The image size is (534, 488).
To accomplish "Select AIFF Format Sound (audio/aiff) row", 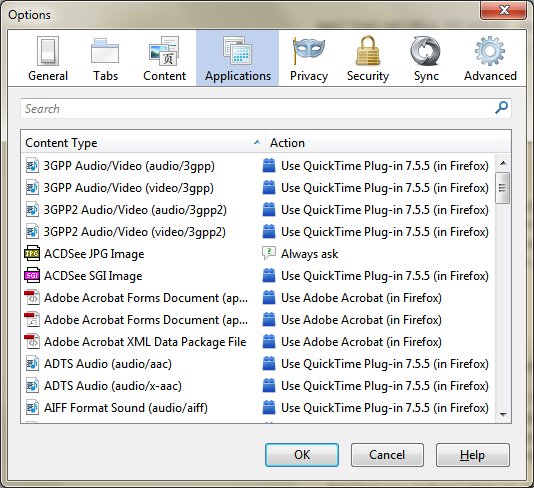I will [126, 408].
